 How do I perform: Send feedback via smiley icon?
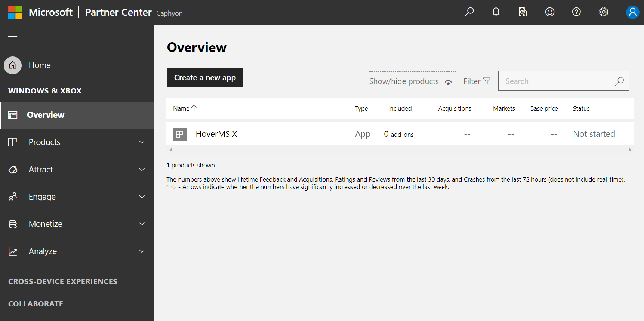[549, 12]
